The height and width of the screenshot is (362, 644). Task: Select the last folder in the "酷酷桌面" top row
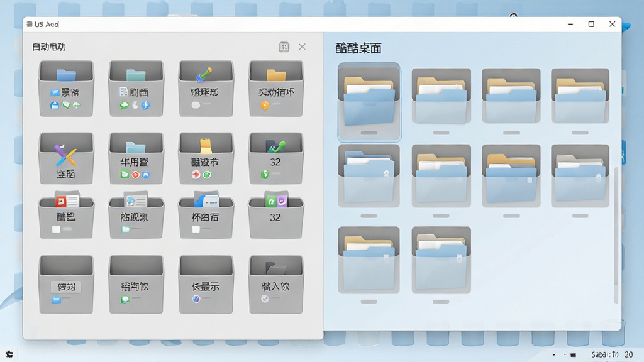pos(580,96)
